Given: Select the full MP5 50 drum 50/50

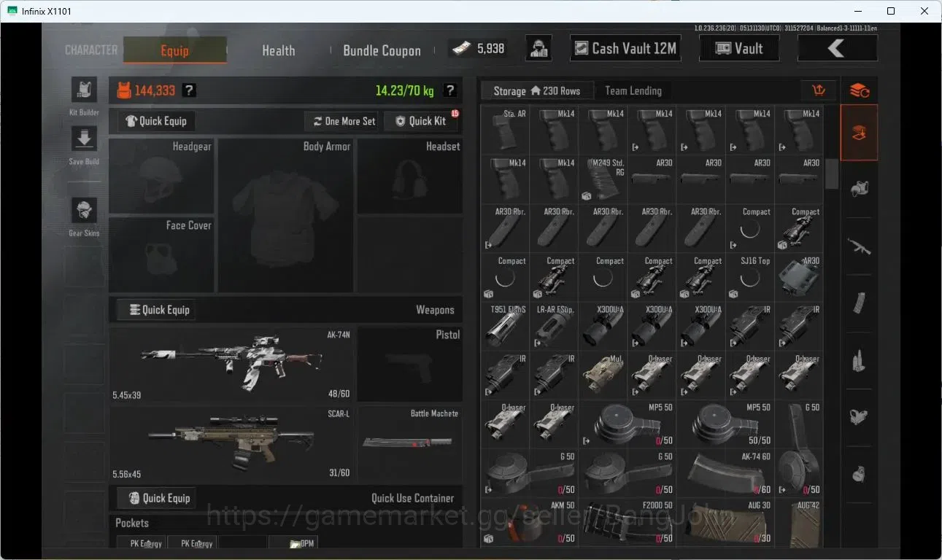Looking at the screenshot, I should coord(726,423).
